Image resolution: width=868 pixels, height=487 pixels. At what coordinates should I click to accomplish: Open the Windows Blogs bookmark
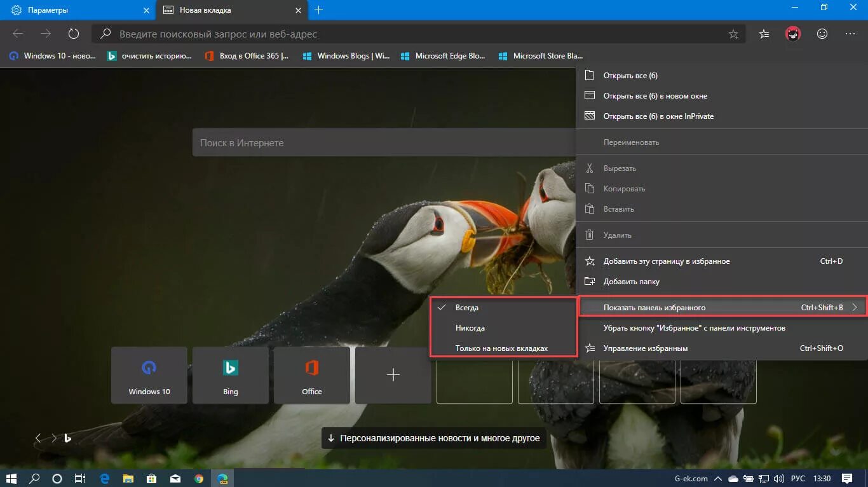coord(346,56)
